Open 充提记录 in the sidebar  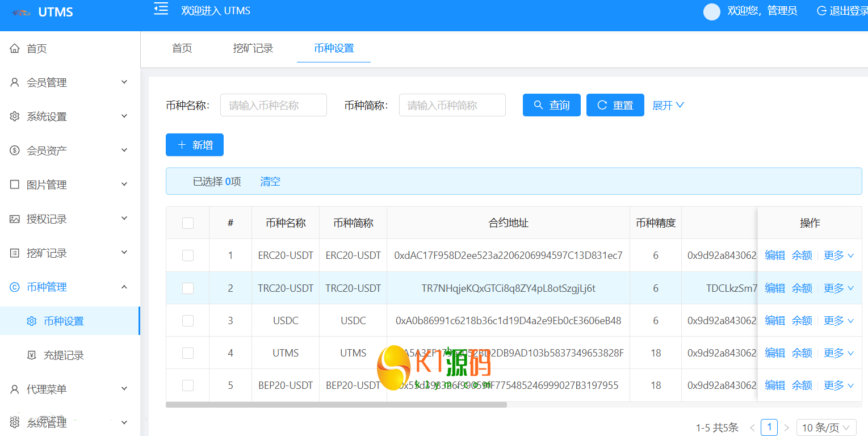(64, 355)
